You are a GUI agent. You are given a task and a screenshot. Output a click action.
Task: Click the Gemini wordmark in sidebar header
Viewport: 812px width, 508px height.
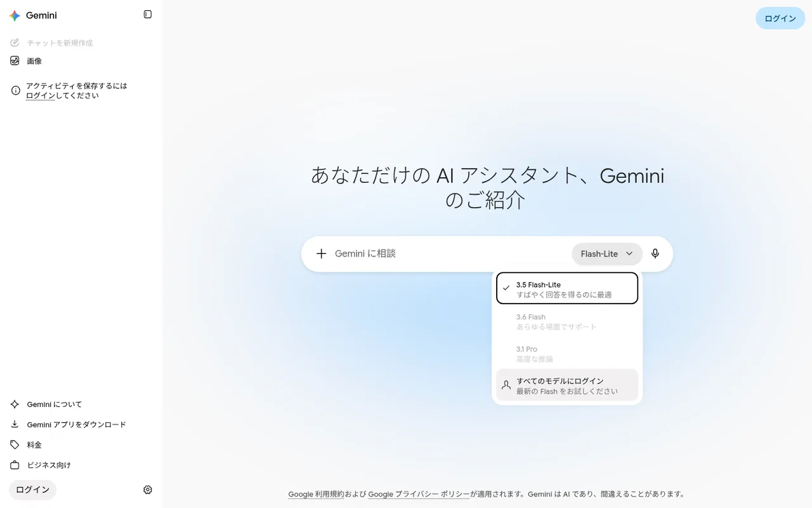click(x=41, y=16)
